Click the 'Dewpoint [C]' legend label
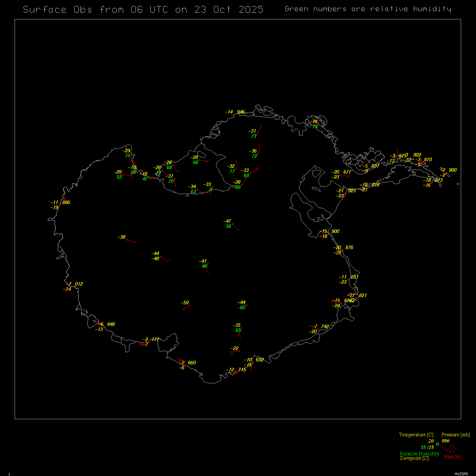Image resolution: width=476 pixels, height=476 pixels. [x=414, y=458]
